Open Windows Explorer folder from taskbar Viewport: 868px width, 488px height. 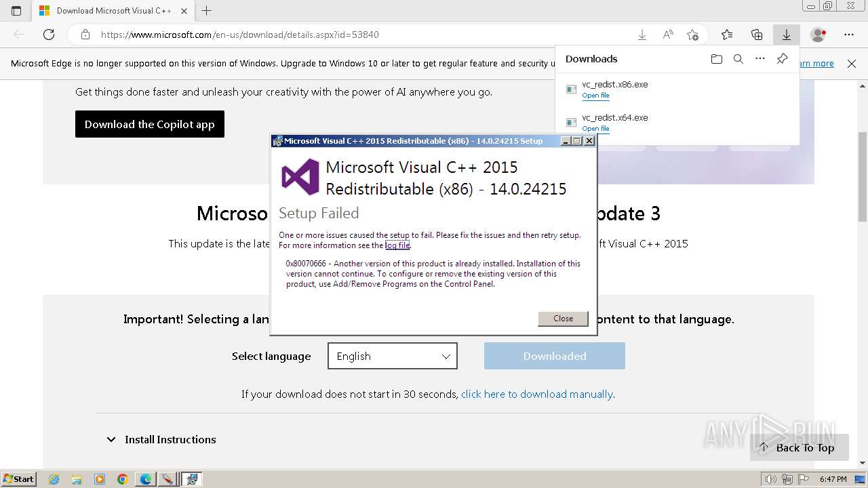[77, 479]
